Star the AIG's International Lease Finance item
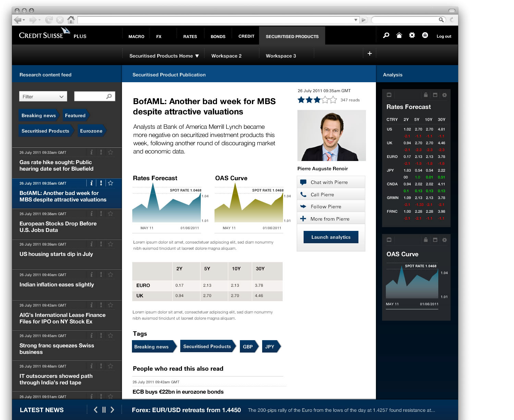The width and height of the screenshot is (514, 420). tap(110, 305)
